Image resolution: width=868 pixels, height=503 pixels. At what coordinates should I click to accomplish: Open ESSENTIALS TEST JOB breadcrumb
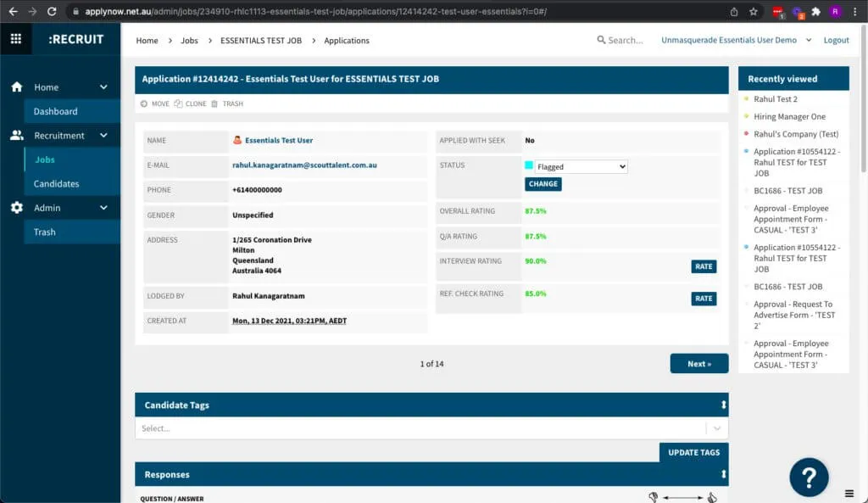[261, 41]
